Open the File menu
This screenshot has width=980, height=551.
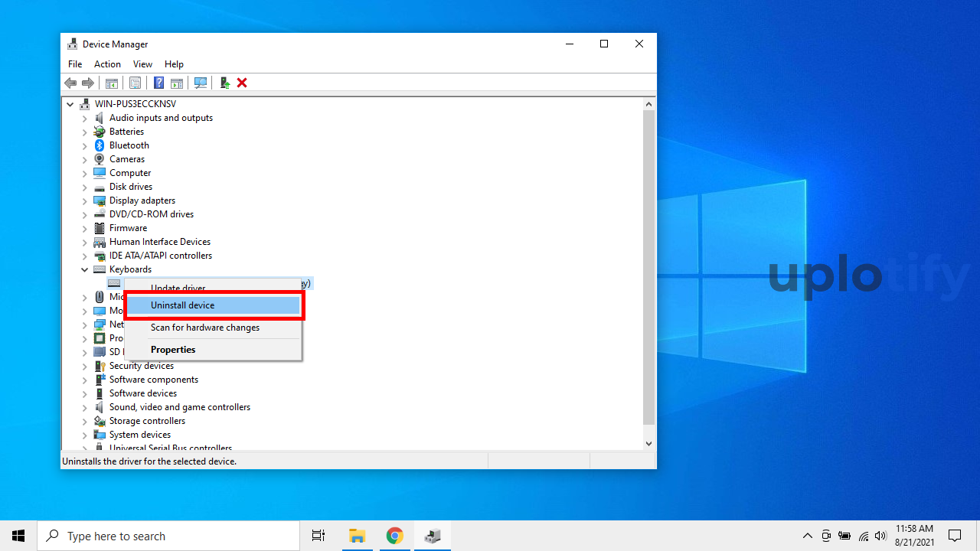click(x=75, y=64)
